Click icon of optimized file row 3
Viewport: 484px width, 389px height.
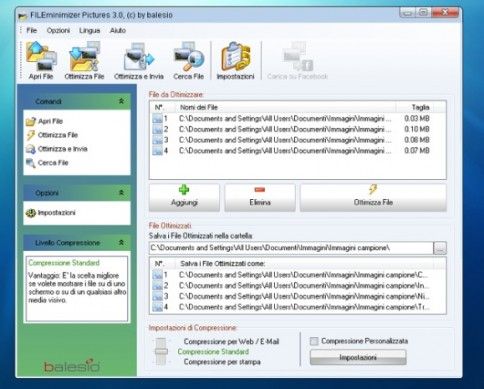(x=157, y=296)
